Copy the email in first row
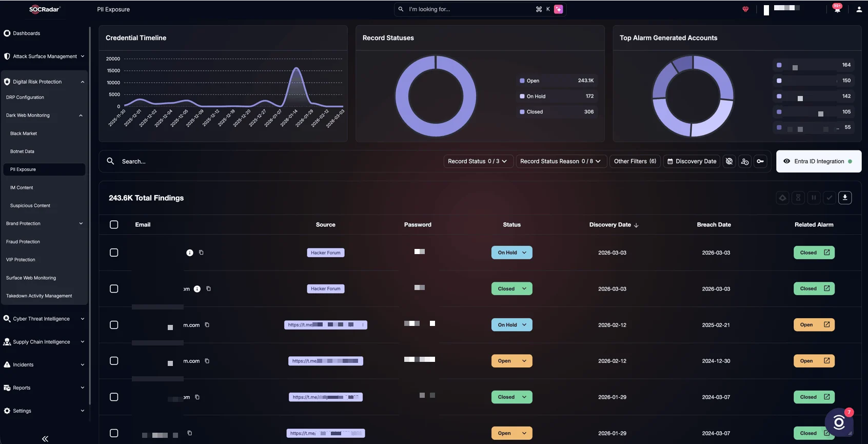This screenshot has width=868, height=444. (201, 253)
